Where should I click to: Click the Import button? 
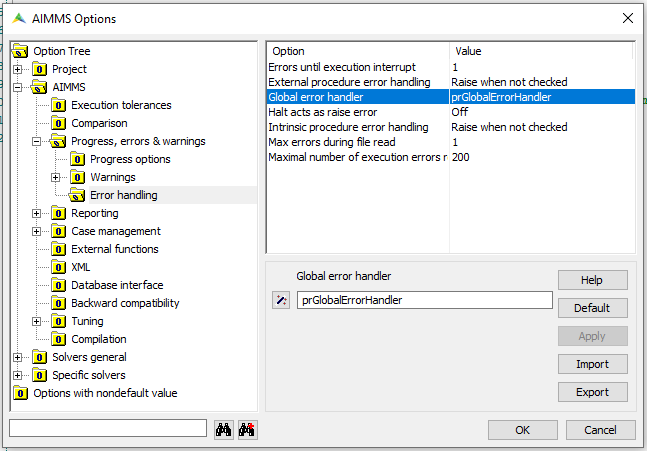(x=593, y=364)
